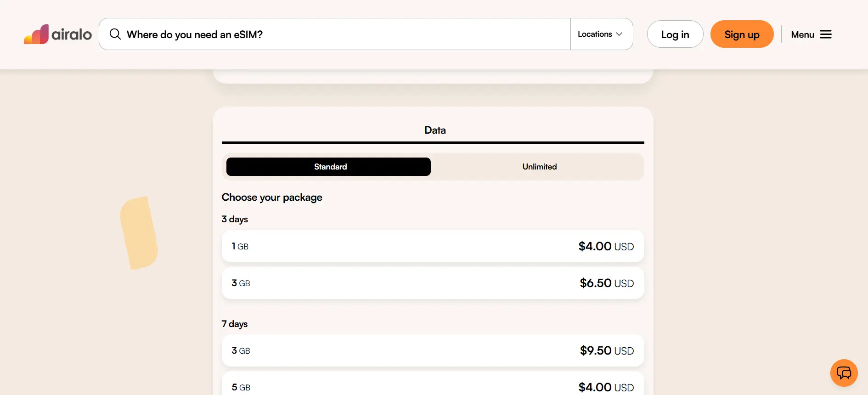
Task: Switch to Unlimited data plans
Action: coord(539,167)
